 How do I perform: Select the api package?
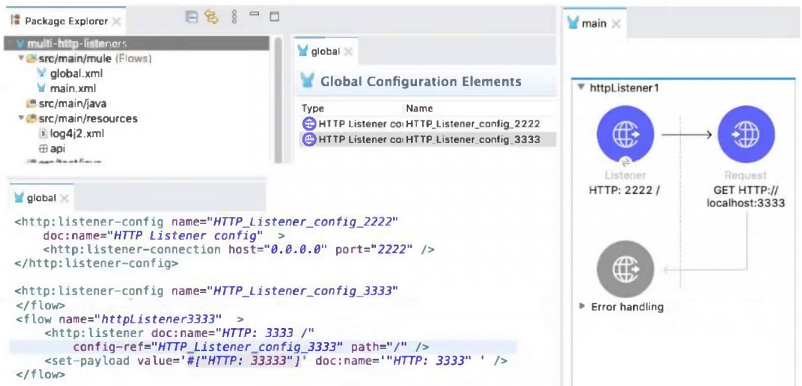(58, 149)
